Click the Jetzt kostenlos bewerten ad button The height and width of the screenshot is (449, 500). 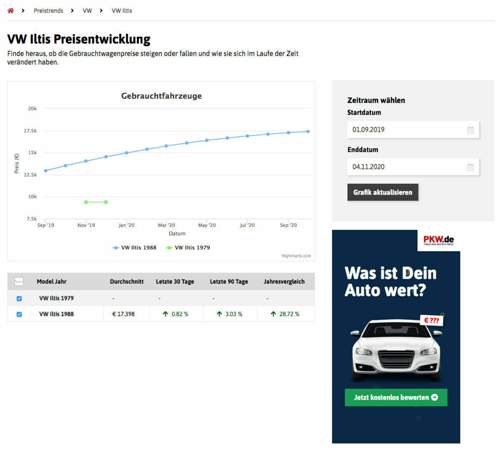pyautogui.click(x=396, y=397)
